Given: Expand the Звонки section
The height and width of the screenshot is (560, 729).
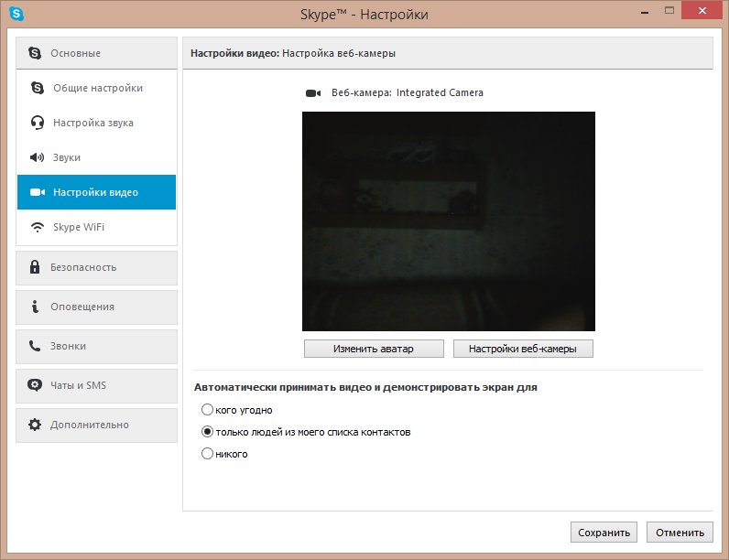Looking at the screenshot, I should [97, 347].
